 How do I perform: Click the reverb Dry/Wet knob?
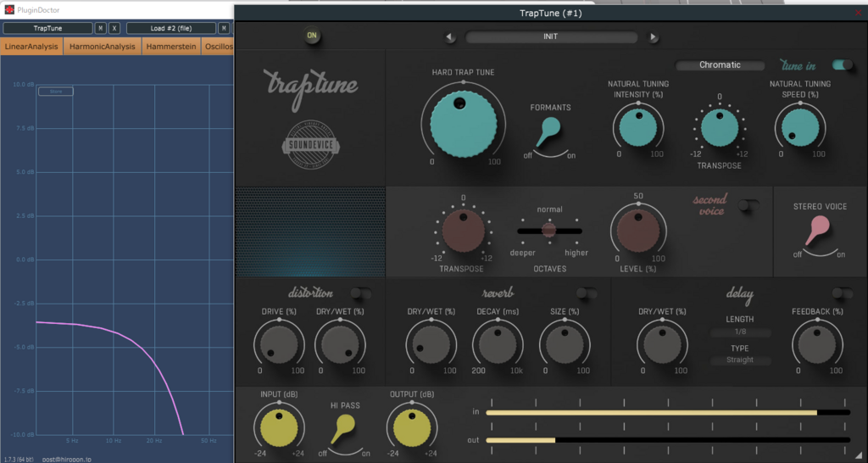(x=431, y=346)
